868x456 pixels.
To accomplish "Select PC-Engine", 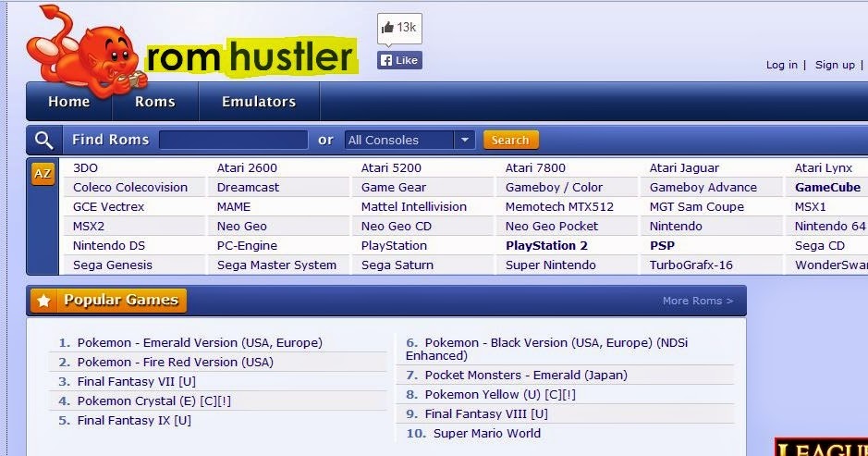I will pos(247,245).
